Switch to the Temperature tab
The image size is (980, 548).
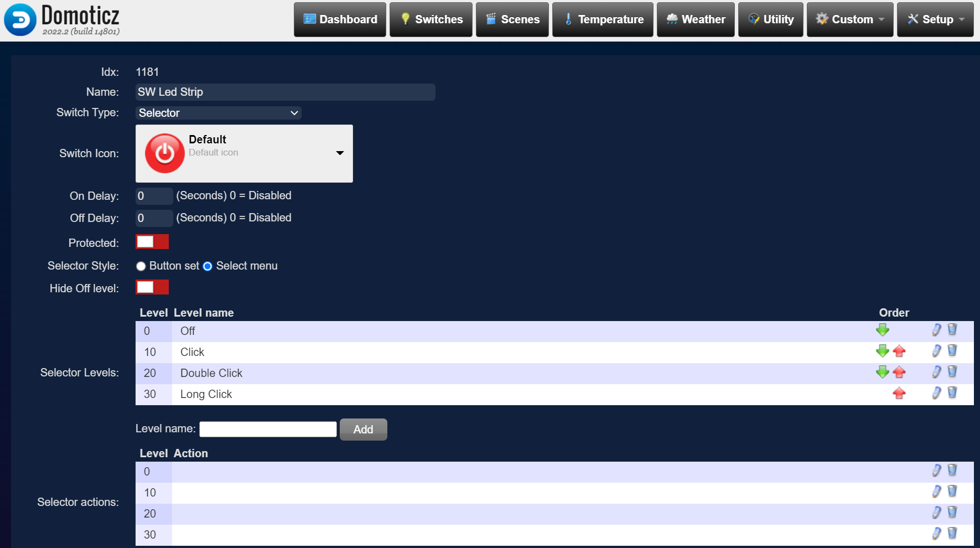(603, 19)
